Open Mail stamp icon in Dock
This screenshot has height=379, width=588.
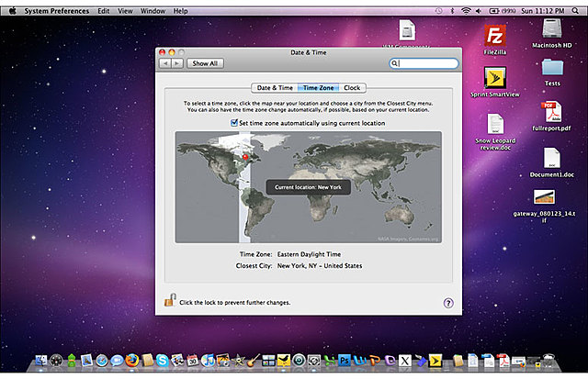(x=86, y=361)
